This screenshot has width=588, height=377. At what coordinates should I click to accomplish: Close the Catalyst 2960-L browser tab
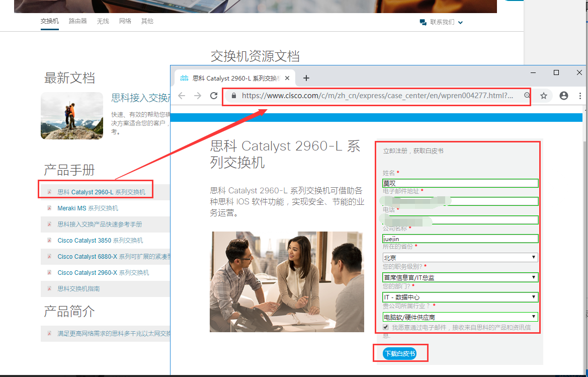click(x=287, y=78)
